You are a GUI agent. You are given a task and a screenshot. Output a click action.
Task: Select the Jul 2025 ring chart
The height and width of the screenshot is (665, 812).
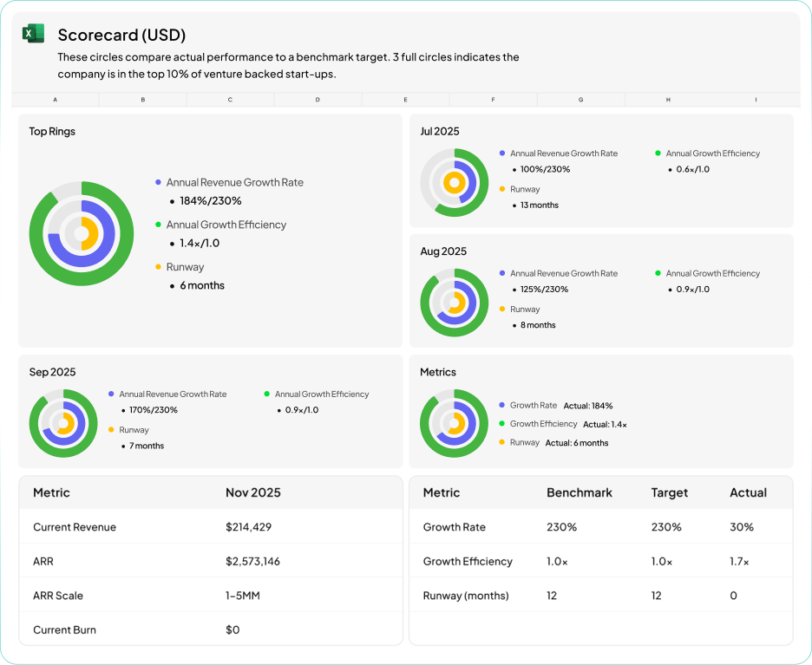pos(455,183)
